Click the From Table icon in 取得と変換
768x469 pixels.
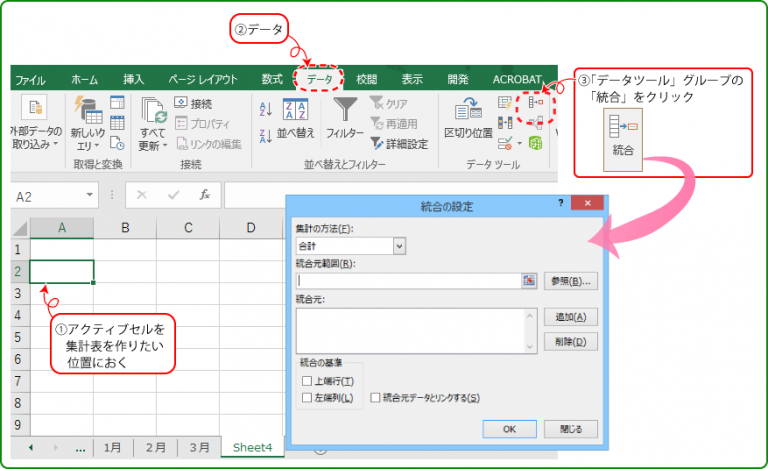(118, 122)
